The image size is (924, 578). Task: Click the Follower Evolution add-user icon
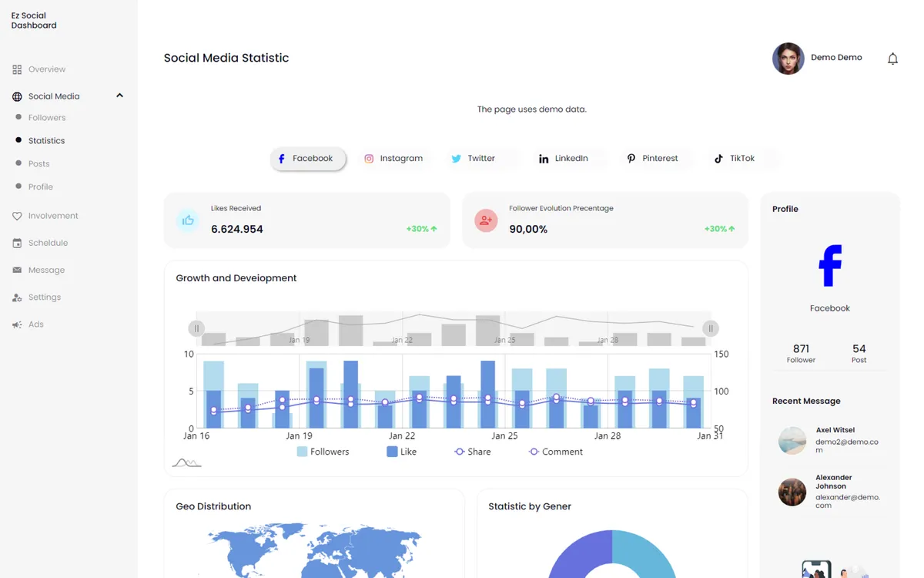pos(486,220)
